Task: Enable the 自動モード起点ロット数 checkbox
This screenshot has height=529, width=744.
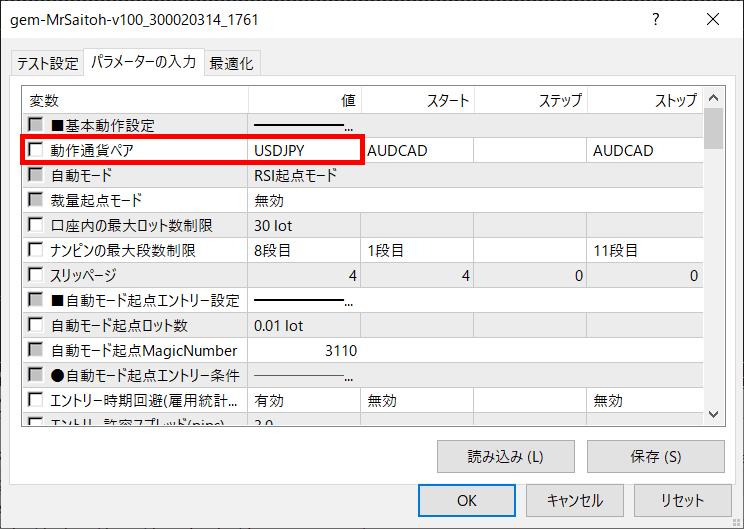Action: tap(36, 325)
